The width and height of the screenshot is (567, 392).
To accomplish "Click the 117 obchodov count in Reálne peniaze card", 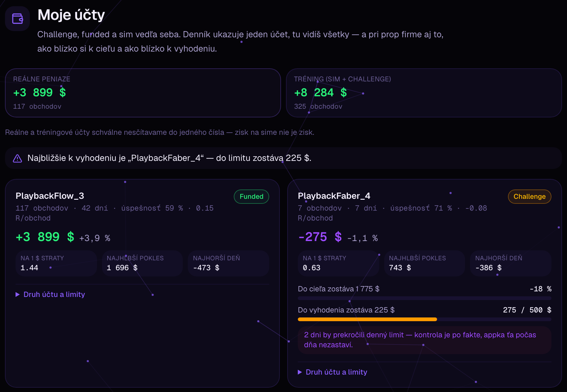I will 37,107.
